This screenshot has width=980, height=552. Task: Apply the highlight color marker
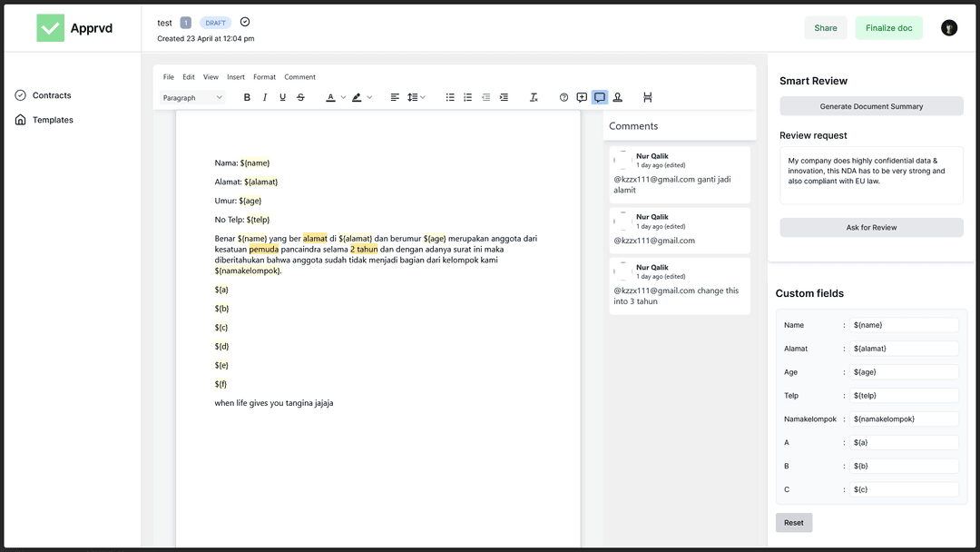pyautogui.click(x=357, y=97)
